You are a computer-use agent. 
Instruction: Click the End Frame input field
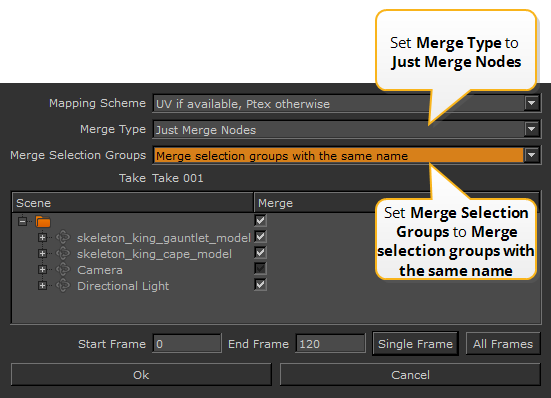tap(330, 344)
